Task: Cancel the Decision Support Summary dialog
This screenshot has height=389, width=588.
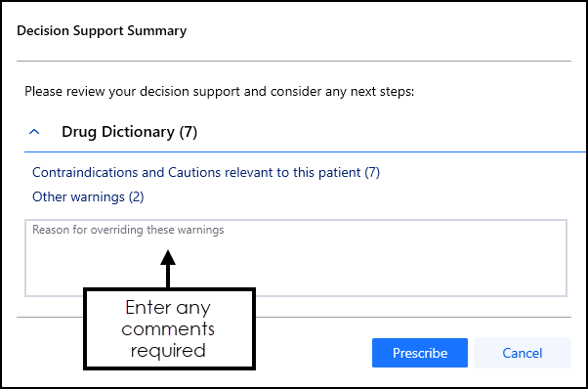Action: 523,353
